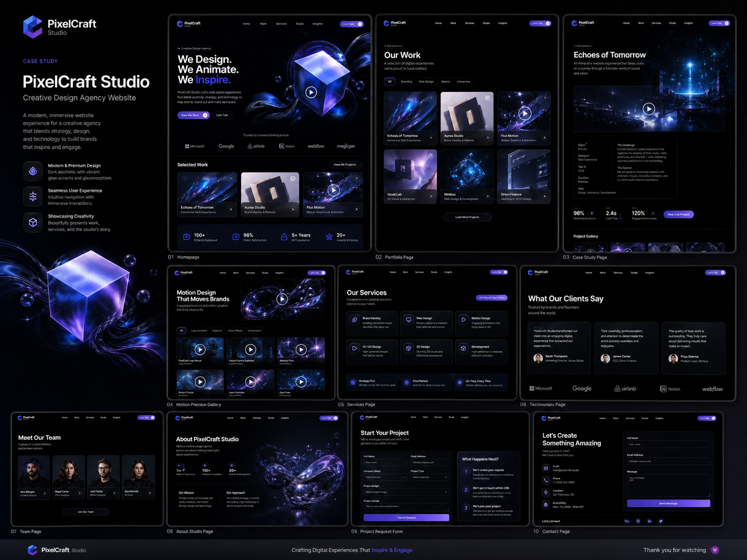Open arrow on Echoes of Tomorrow portfolio card

click(x=431, y=138)
